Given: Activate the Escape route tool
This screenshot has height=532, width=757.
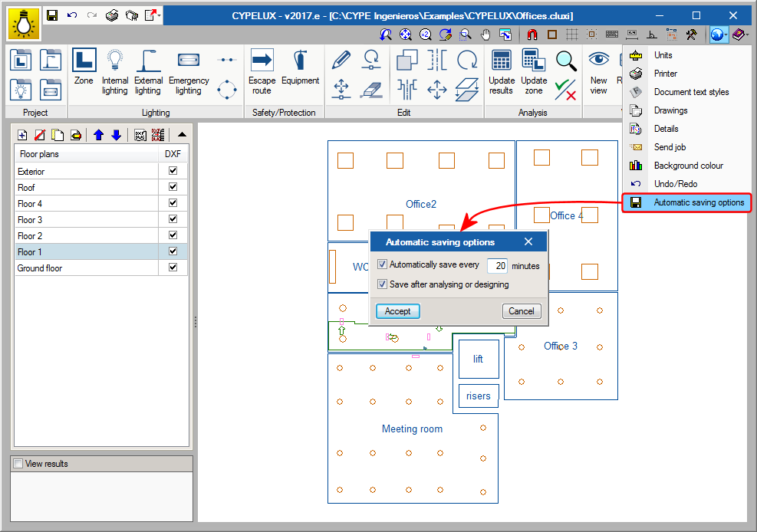Looking at the screenshot, I should point(262,69).
